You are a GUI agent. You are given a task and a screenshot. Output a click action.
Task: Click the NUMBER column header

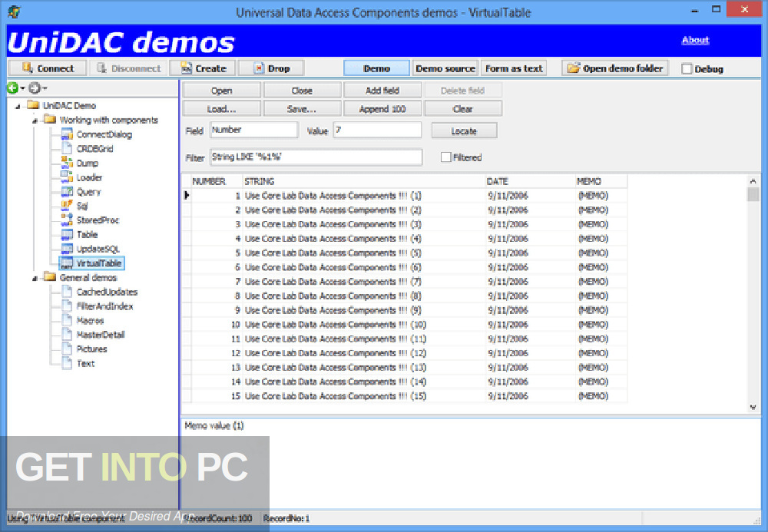217,182
